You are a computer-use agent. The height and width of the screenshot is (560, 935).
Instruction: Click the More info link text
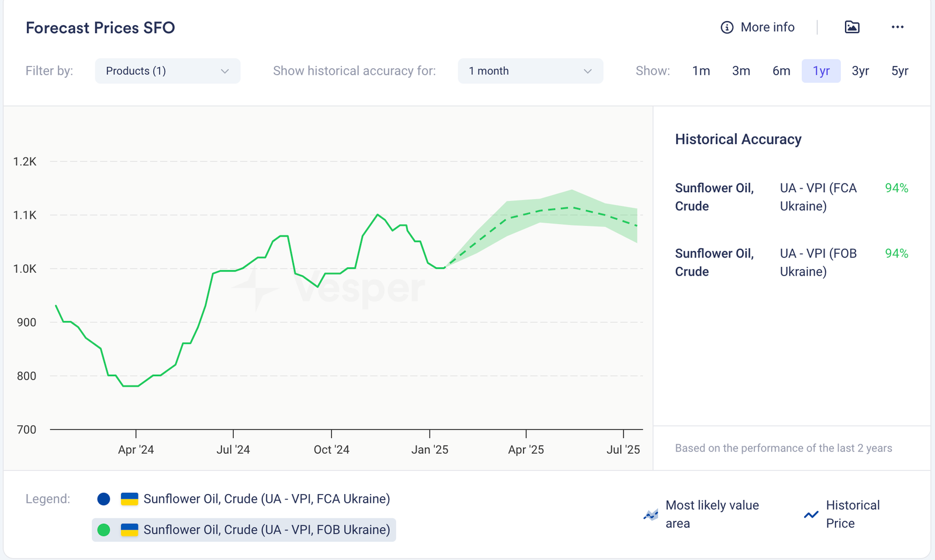pos(767,27)
